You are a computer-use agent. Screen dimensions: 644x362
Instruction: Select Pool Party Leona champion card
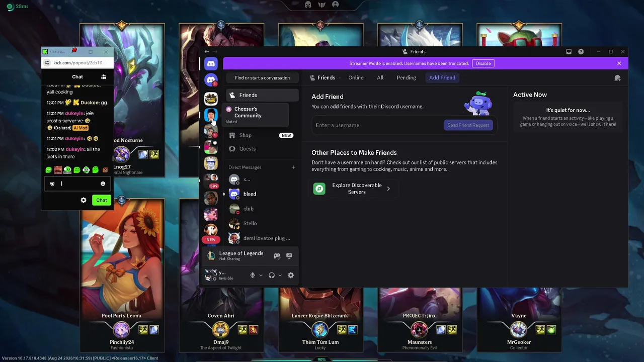click(x=122, y=276)
